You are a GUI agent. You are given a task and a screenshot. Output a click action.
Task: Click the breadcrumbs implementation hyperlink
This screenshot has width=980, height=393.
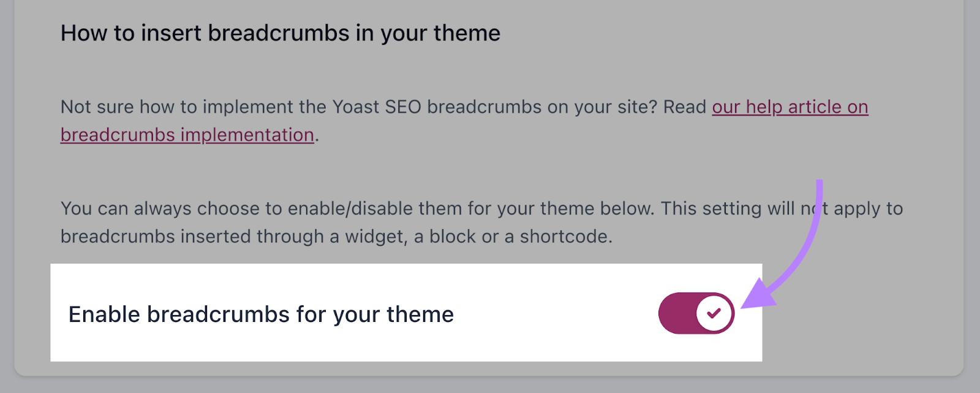coord(186,134)
